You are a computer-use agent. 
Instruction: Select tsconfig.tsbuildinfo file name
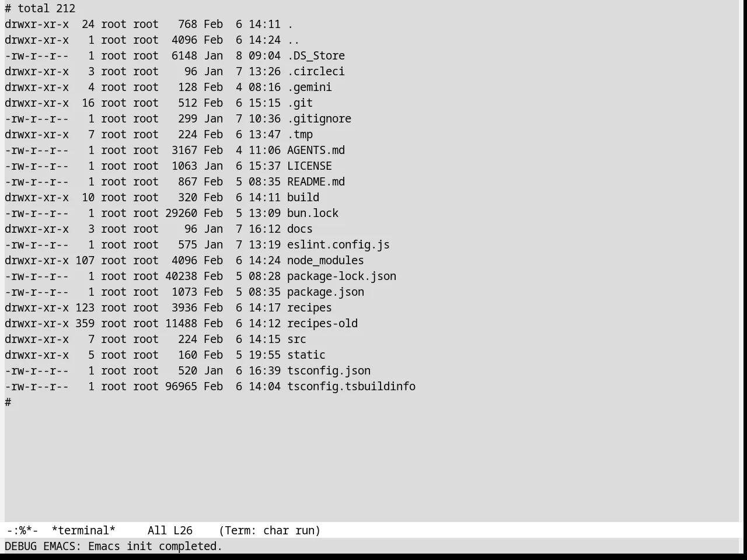coord(351,387)
